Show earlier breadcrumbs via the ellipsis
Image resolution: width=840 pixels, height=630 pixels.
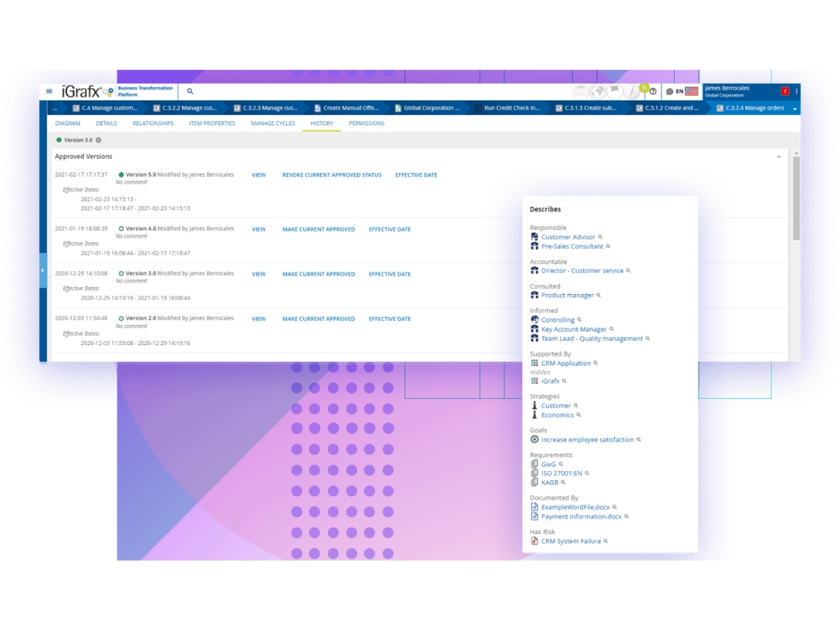coord(55,108)
